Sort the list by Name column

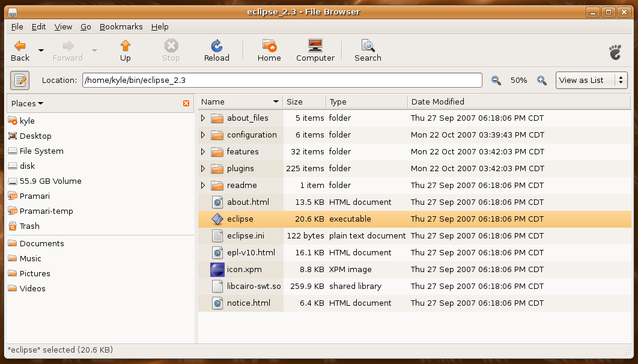(x=240, y=102)
